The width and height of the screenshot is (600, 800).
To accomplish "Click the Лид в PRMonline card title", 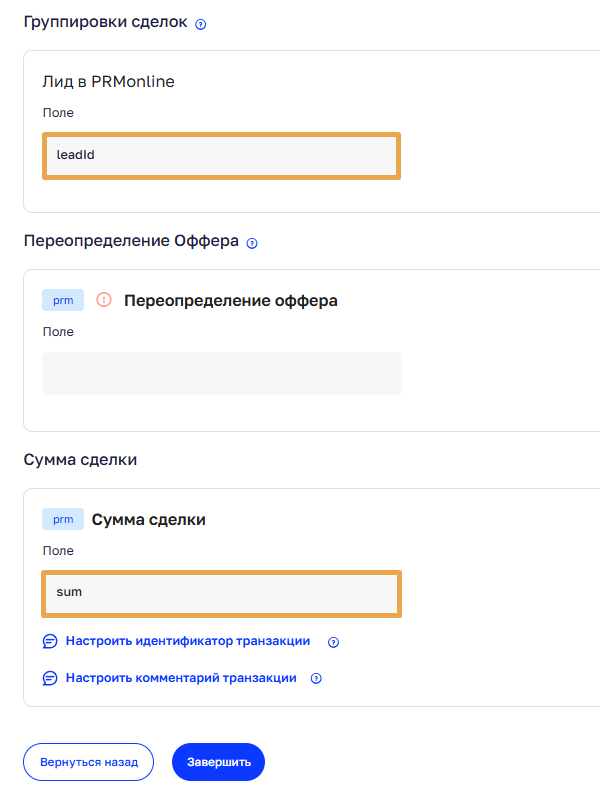I will pyautogui.click(x=108, y=82).
